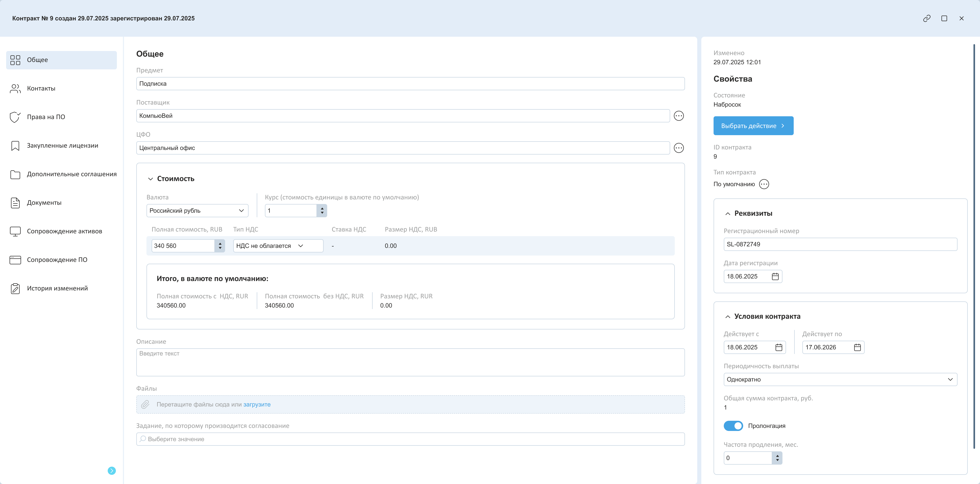Open calendar icon in Действует по field
This screenshot has height=484, width=980.
pyautogui.click(x=857, y=347)
